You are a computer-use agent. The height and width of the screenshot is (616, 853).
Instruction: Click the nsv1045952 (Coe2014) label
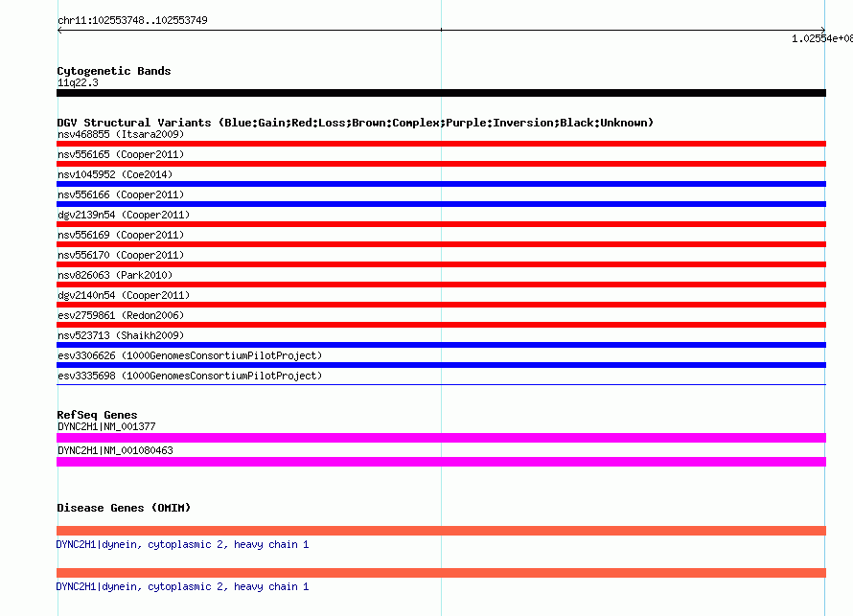click(115, 174)
